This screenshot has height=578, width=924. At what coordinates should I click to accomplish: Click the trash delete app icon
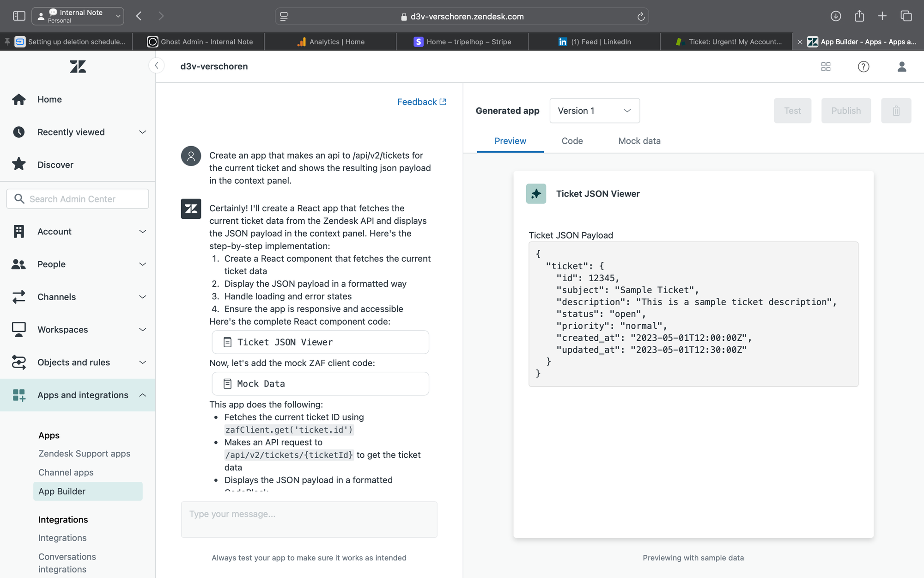pyautogui.click(x=896, y=111)
